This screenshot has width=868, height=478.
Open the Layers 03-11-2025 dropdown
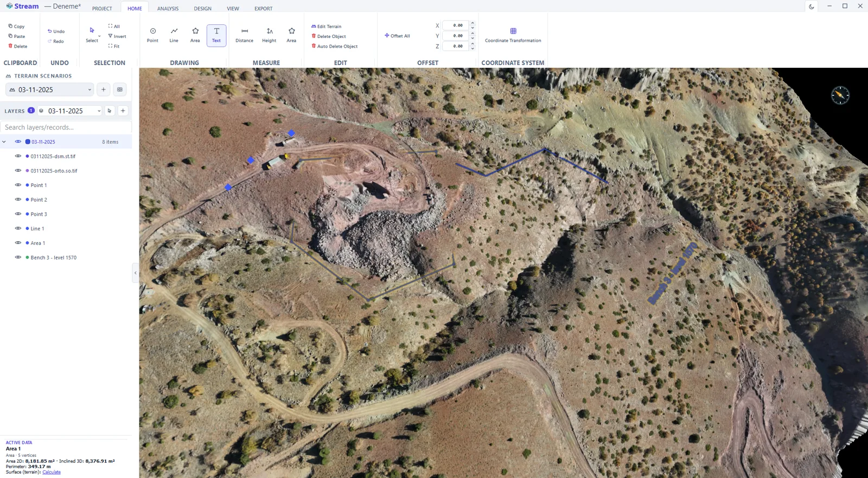coord(70,111)
